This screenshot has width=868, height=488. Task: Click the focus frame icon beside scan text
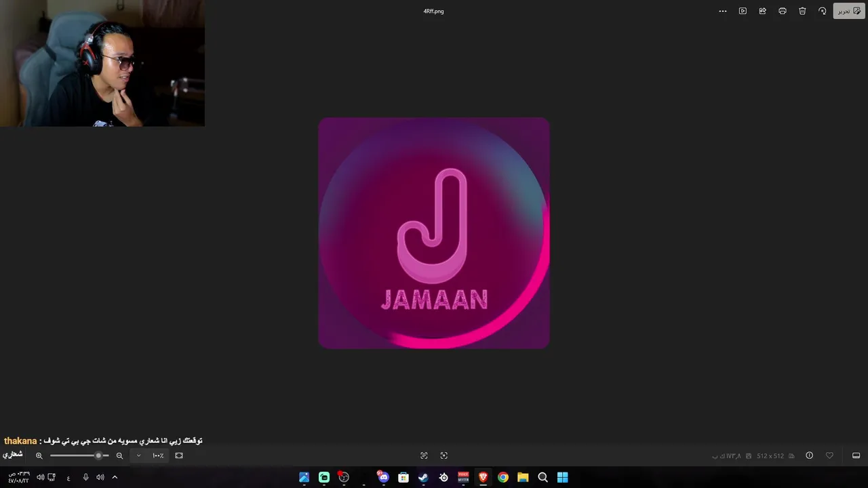click(x=444, y=455)
